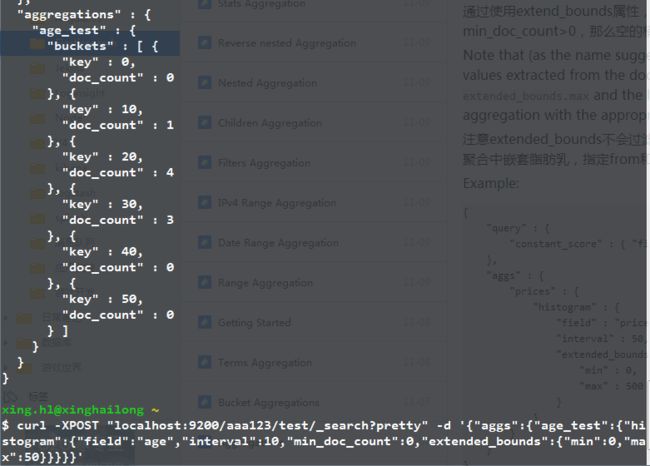Click the "key" : 30 line in terminal
Image resolution: width=650 pixels, height=466 pixels.
[102, 204]
